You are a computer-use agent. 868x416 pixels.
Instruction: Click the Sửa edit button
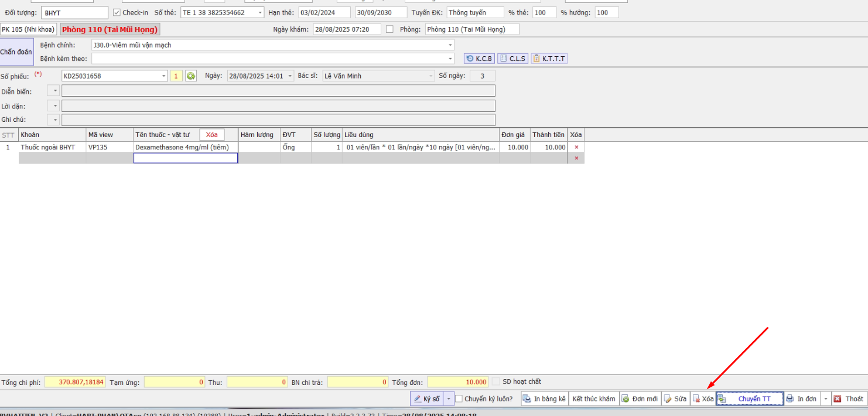pyautogui.click(x=675, y=399)
